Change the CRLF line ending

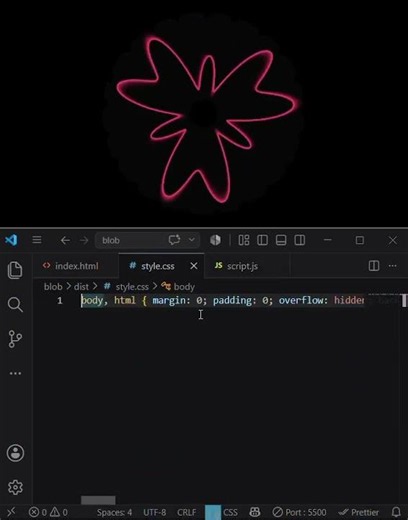[x=186, y=512]
